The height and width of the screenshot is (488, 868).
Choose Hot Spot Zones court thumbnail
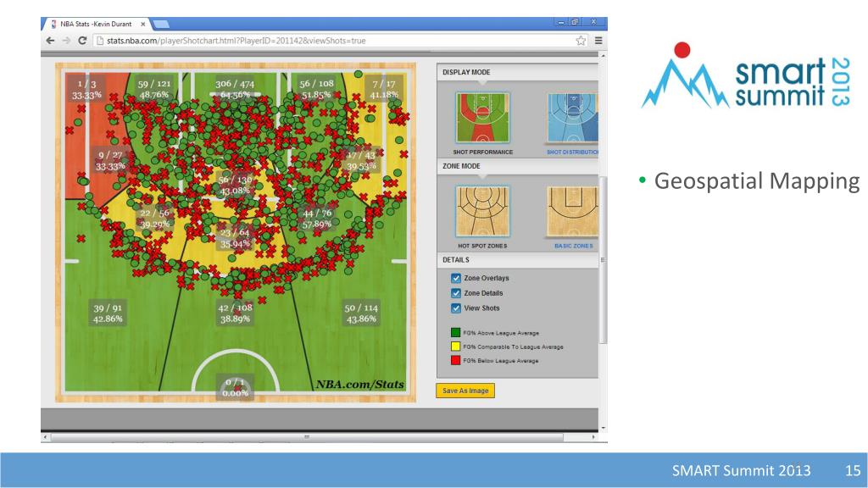click(x=482, y=211)
